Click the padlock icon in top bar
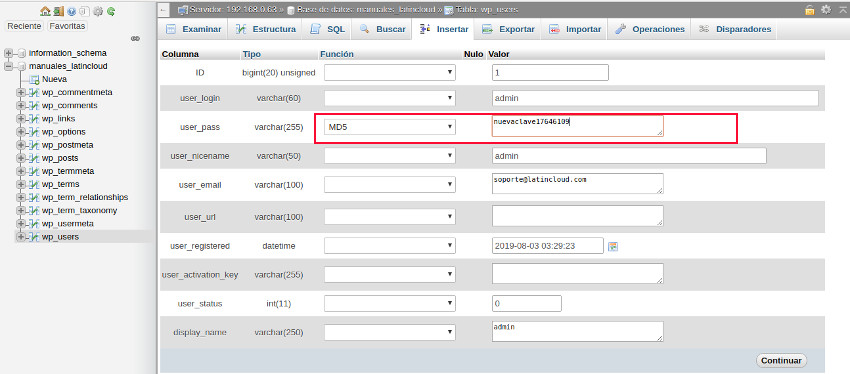This screenshot has height=374, width=850. (x=809, y=10)
